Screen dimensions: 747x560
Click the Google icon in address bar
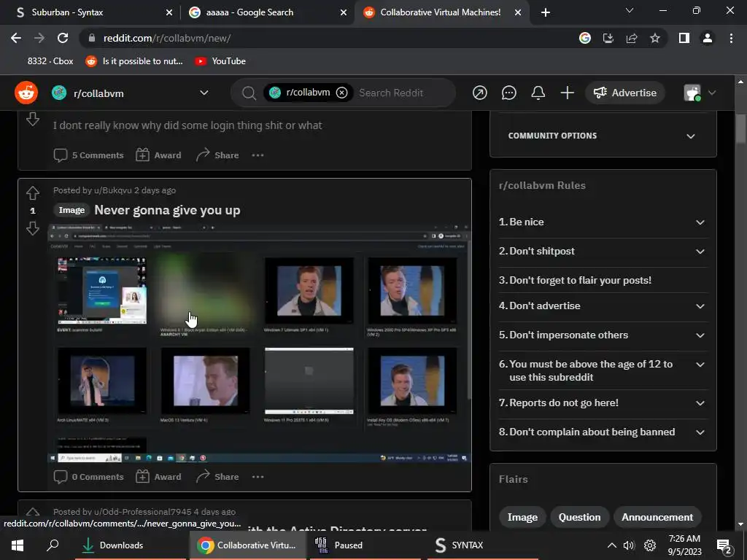(x=585, y=38)
